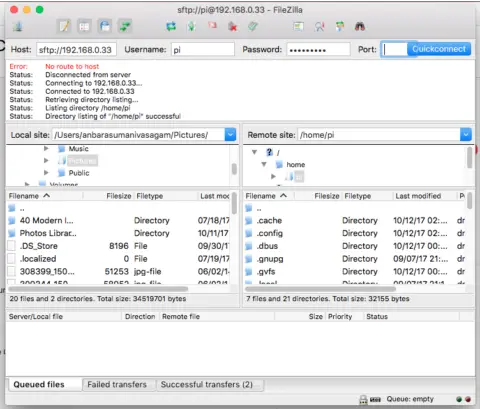Screen dimensions: 480x409
Task: Click the .cache folder icon in remote list
Action: click(x=249, y=221)
